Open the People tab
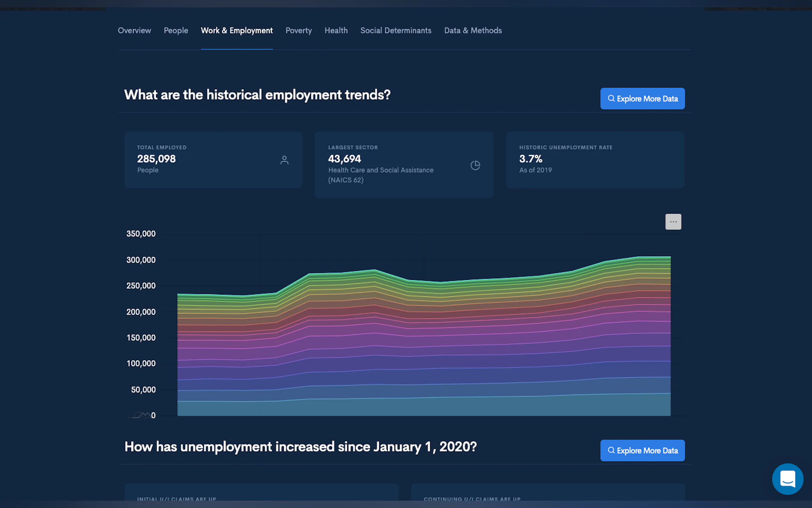The height and width of the screenshot is (508, 812). (x=176, y=31)
